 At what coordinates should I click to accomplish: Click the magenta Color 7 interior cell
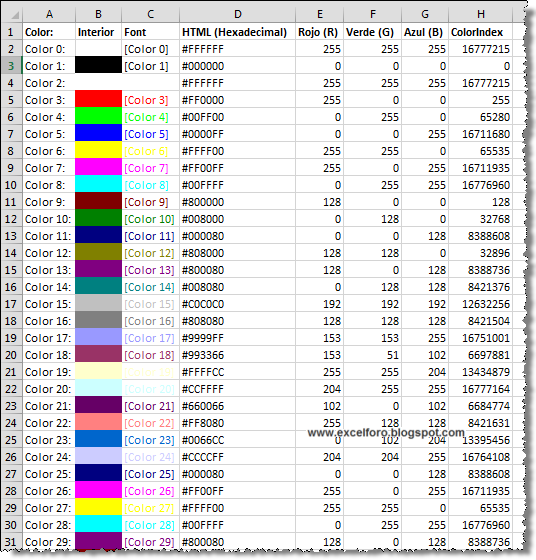pos(98,168)
